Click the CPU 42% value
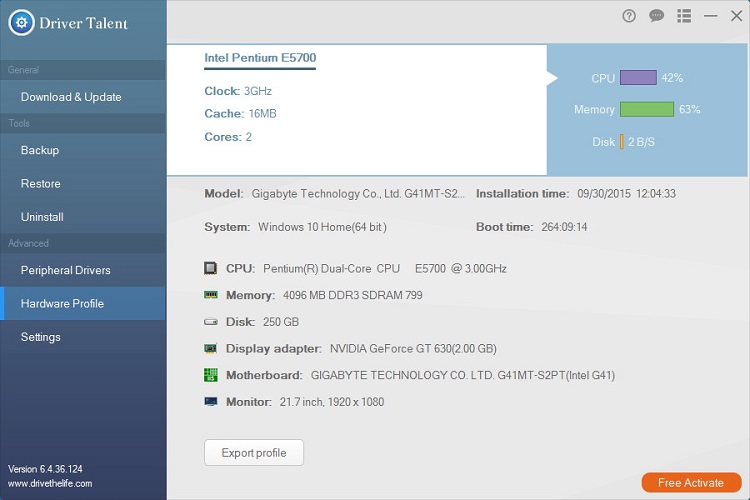This screenshot has width=750, height=500. tap(672, 78)
